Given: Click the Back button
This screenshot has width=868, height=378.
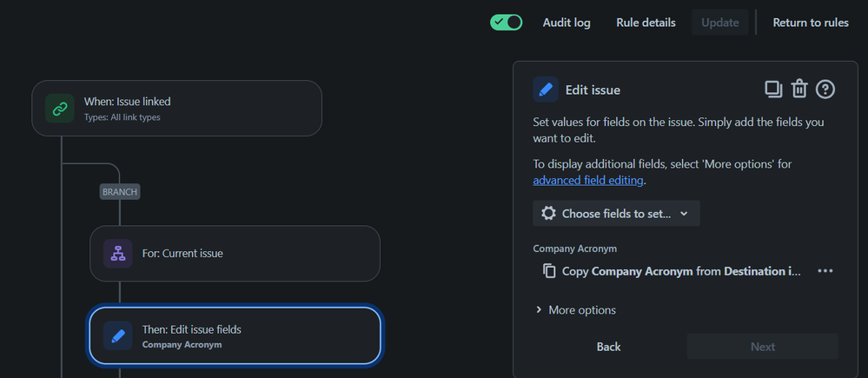Looking at the screenshot, I should pos(608,347).
